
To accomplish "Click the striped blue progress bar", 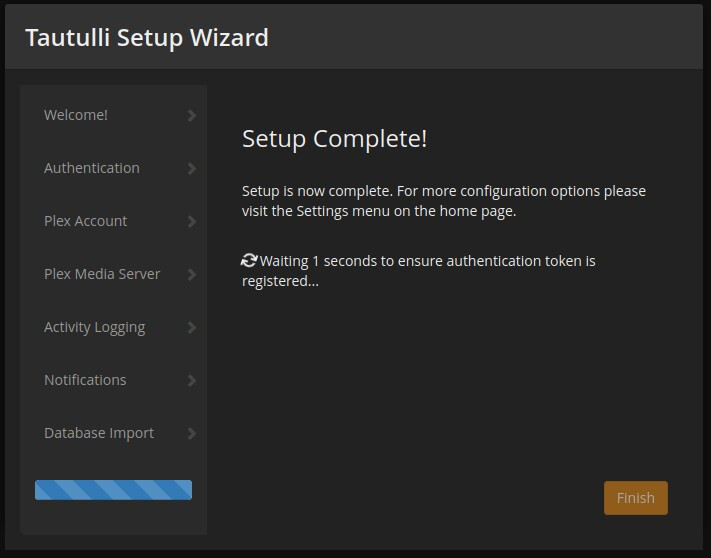I will [113, 490].
